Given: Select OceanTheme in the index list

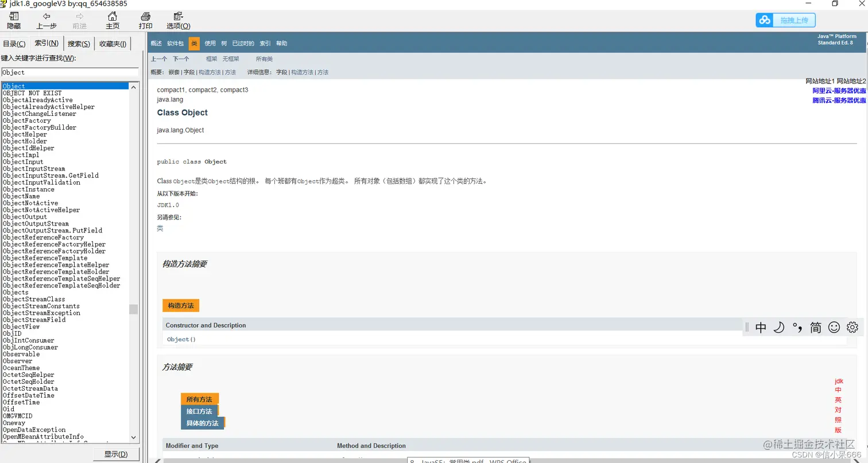Looking at the screenshot, I should [21, 368].
